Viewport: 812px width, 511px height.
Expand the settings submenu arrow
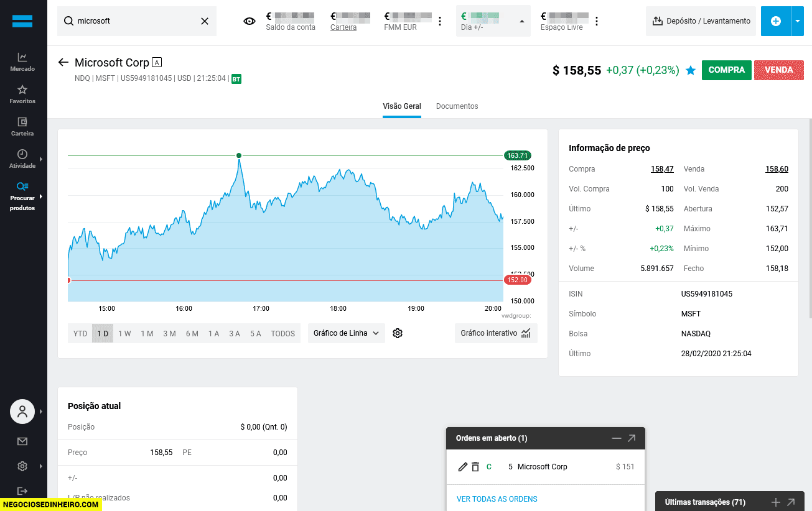42,466
